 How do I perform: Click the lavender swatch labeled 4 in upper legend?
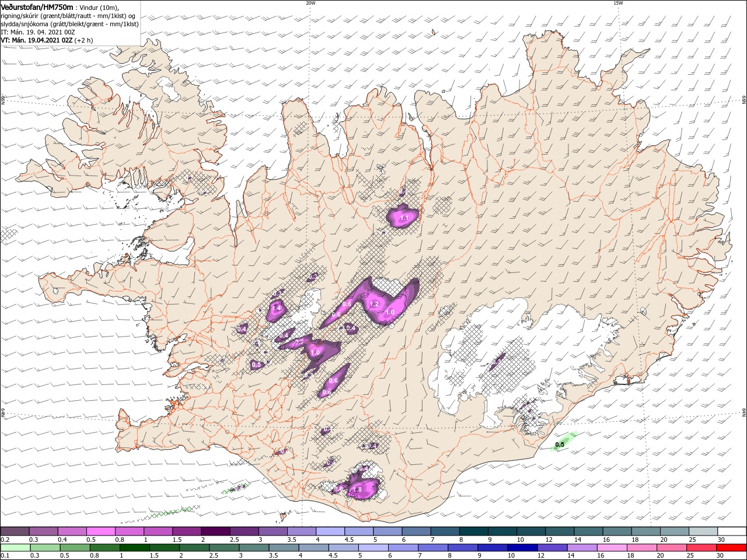(x=330, y=531)
